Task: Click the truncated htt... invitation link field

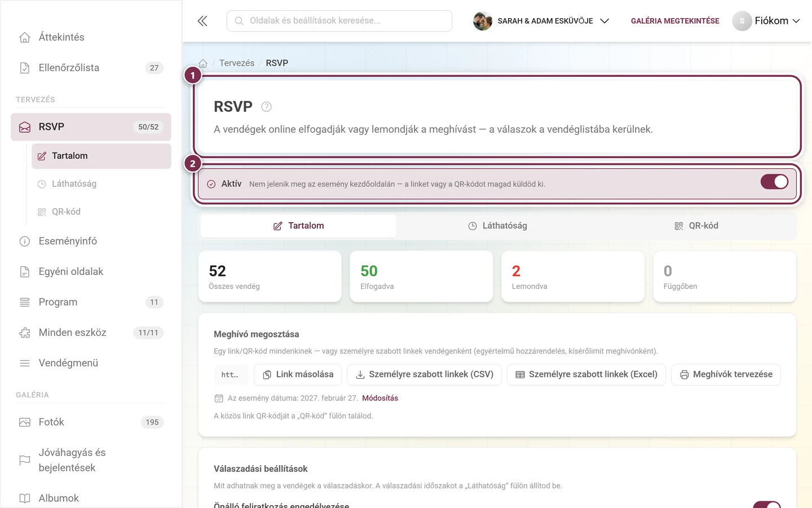Action: [x=231, y=375]
